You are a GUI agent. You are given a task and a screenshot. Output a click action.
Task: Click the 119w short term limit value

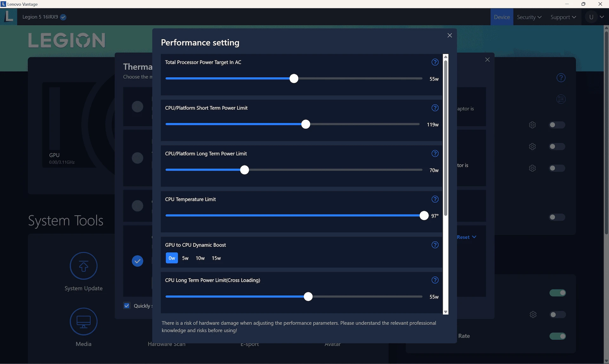pyautogui.click(x=433, y=125)
